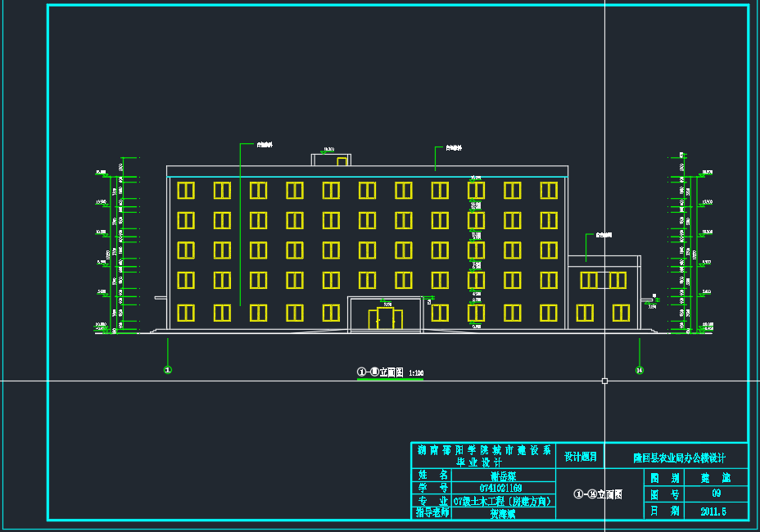Select the main entrance double door
The image size is (760, 532).
coord(386,318)
